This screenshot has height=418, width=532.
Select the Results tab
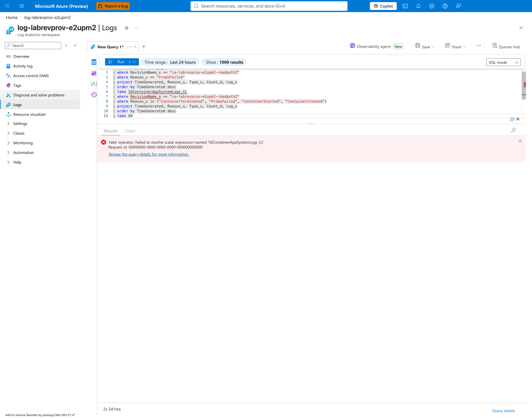click(x=111, y=131)
